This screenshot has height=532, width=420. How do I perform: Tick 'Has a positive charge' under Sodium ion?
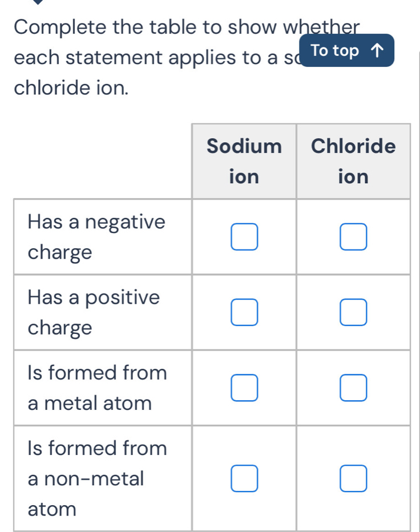(244, 312)
